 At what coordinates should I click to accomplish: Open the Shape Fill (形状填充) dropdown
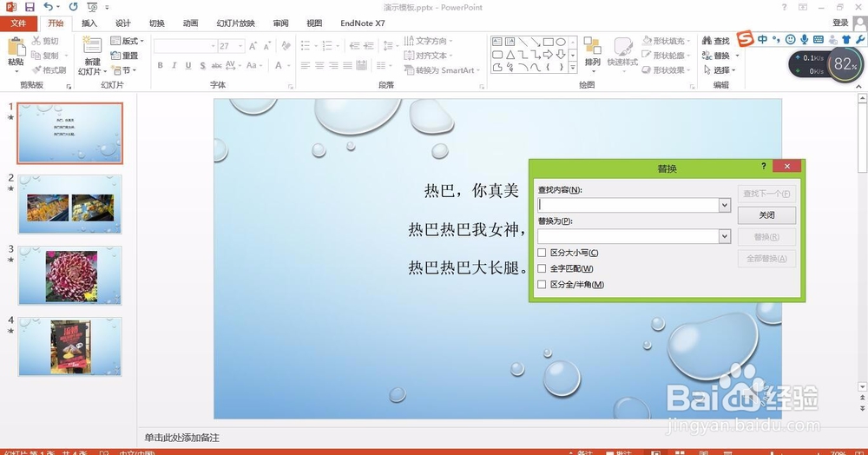click(667, 41)
